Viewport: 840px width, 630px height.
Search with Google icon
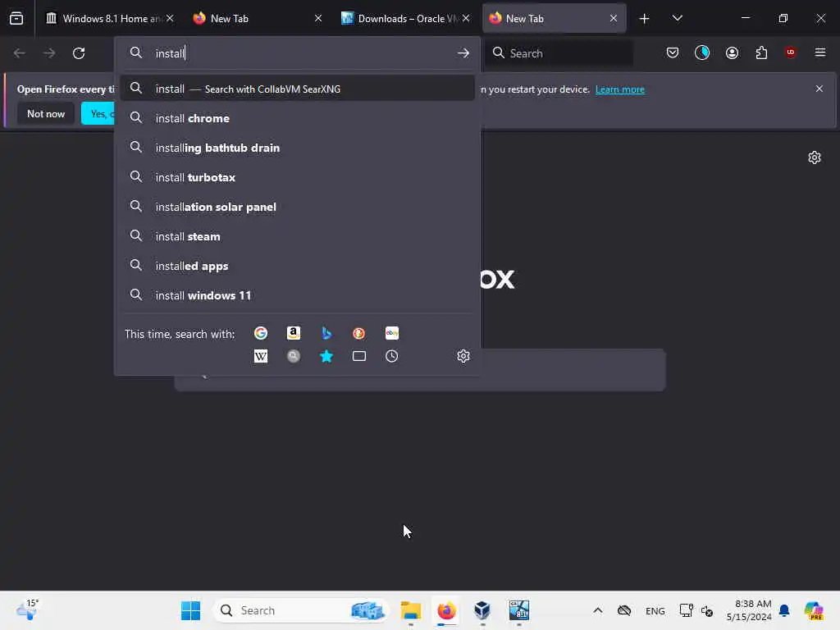(x=260, y=333)
